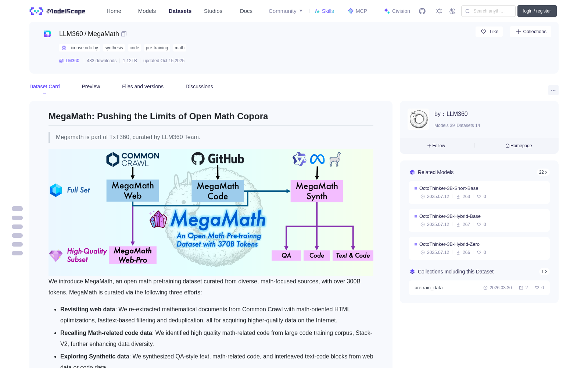Open the ModelScope logo home link
This screenshot has width=588, height=368.
click(x=58, y=11)
